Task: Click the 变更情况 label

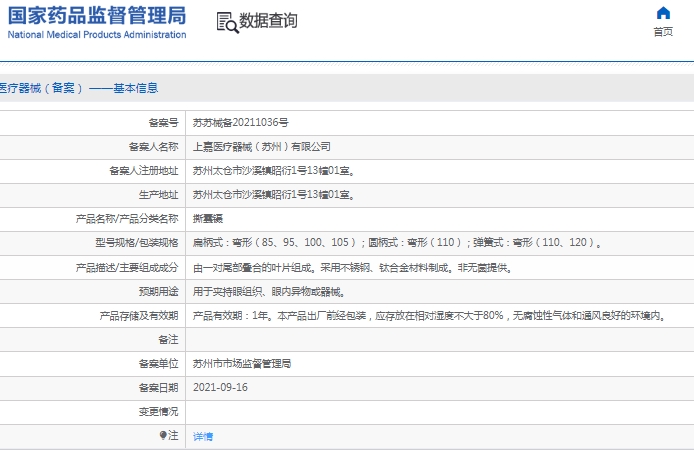Action: pyautogui.click(x=158, y=412)
